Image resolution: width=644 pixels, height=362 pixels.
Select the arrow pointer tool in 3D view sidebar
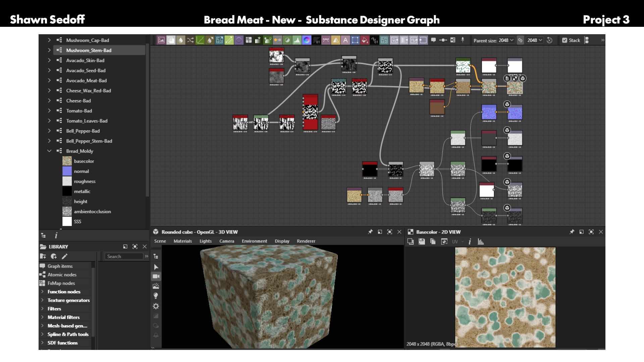(156, 267)
